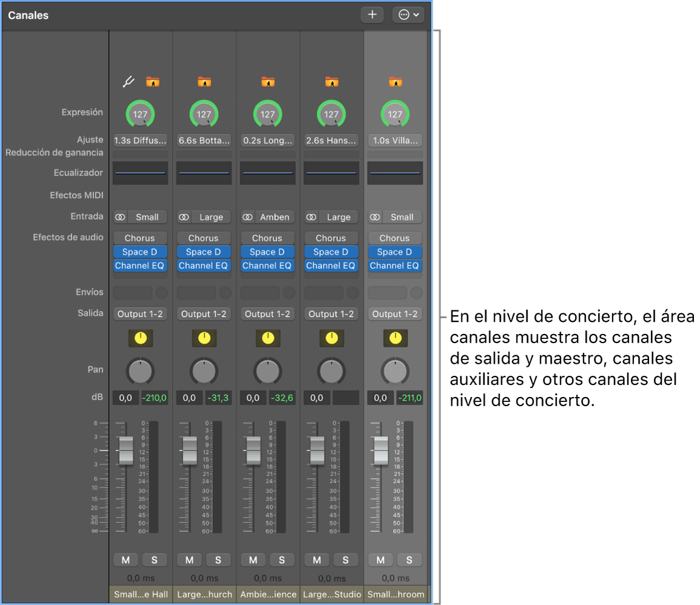The image size is (700, 605).
Task: Click the send level knob on Large...hurch strip
Action: pos(226,293)
